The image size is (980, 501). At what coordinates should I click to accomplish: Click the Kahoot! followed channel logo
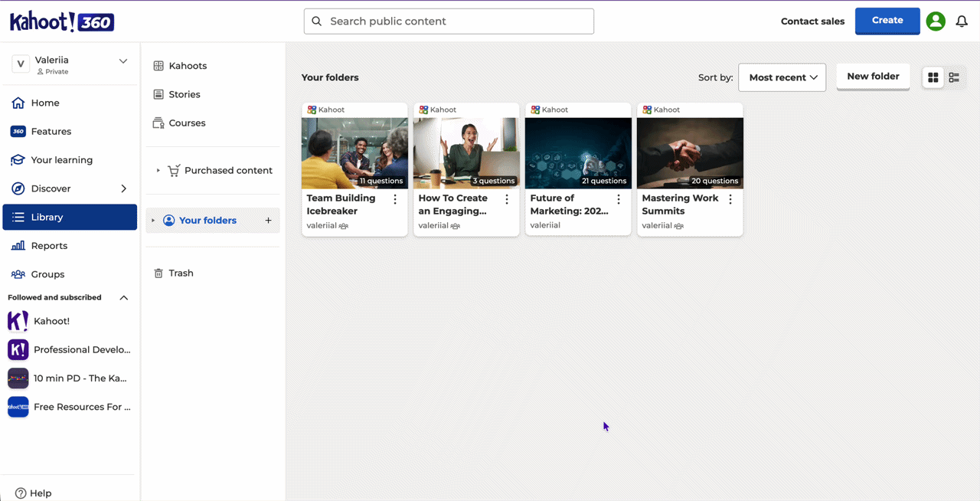(18, 321)
